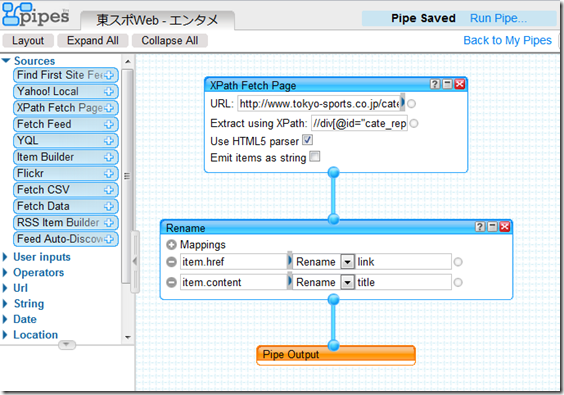Expand the Location category
564x395 pixels.
click(5, 335)
